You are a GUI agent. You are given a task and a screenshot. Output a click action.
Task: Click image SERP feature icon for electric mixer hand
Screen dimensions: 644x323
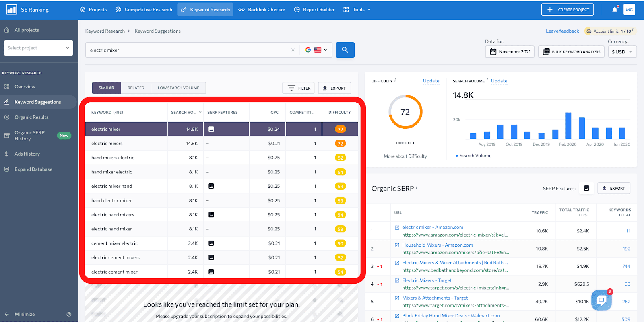(x=211, y=186)
